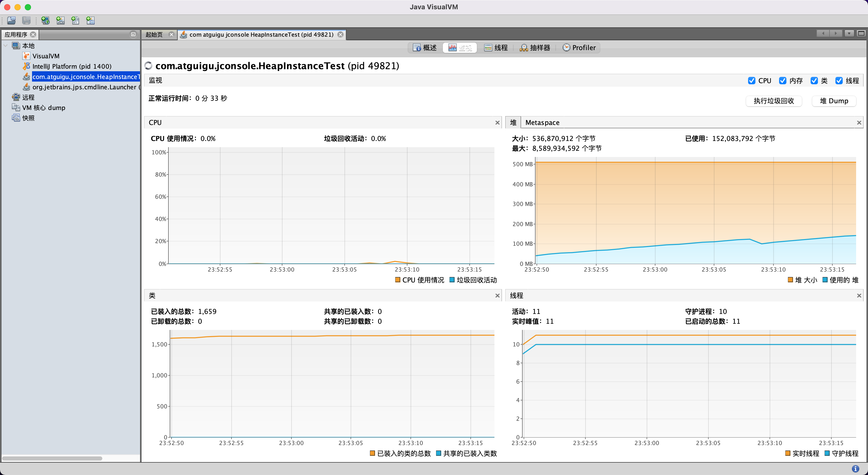The image size is (868, 475).
Task: Select the VisualVM application node
Action: tap(46, 56)
